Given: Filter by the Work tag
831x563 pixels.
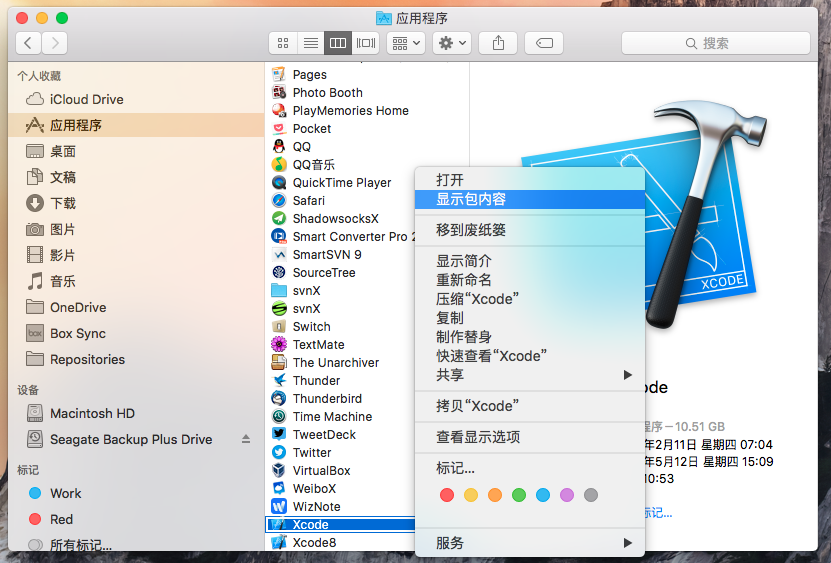Looking at the screenshot, I should 136,493.
